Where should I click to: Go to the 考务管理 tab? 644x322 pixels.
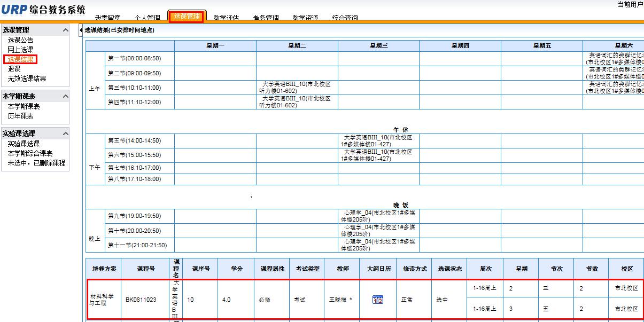click(x=266, y=18)
